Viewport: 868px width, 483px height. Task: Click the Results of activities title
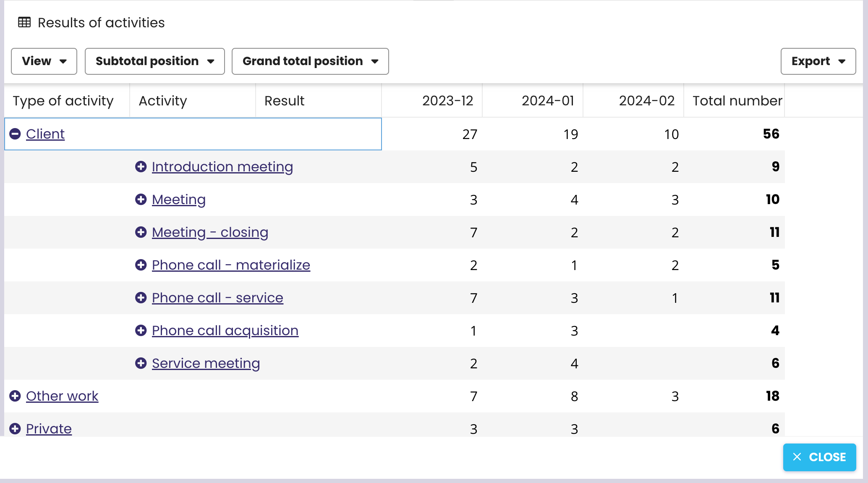[x=101, y=23]
